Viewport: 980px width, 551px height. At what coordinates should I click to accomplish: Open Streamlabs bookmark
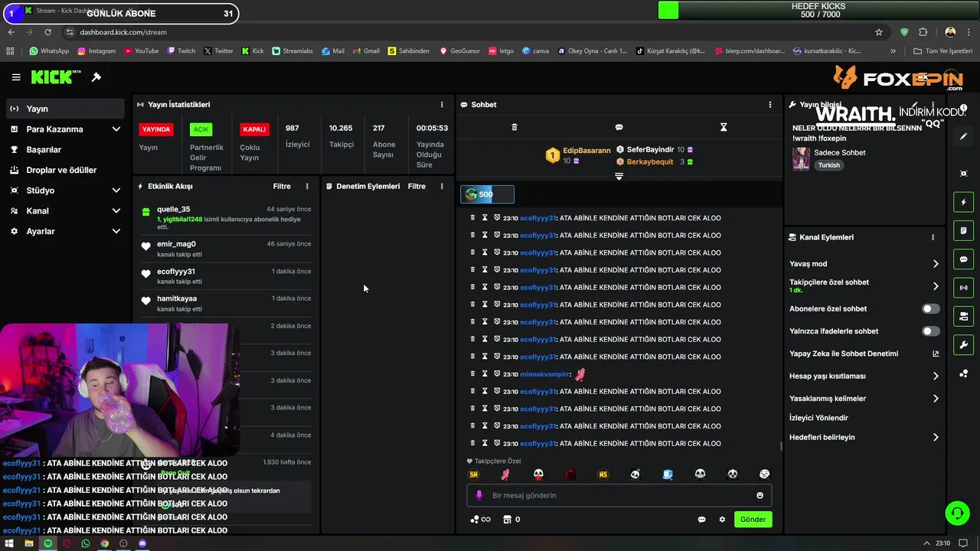click(292, 51)
